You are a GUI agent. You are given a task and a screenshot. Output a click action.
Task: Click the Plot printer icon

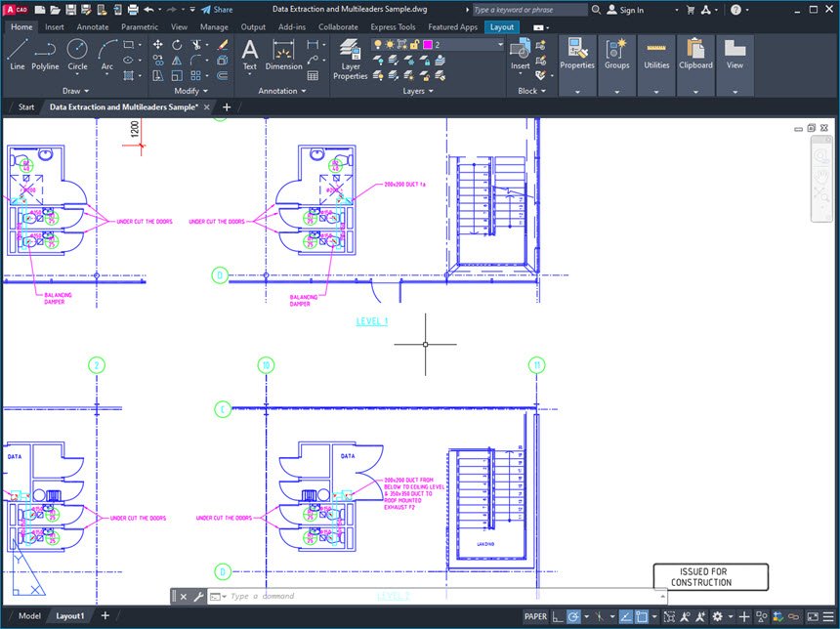[x=133, y=10]
